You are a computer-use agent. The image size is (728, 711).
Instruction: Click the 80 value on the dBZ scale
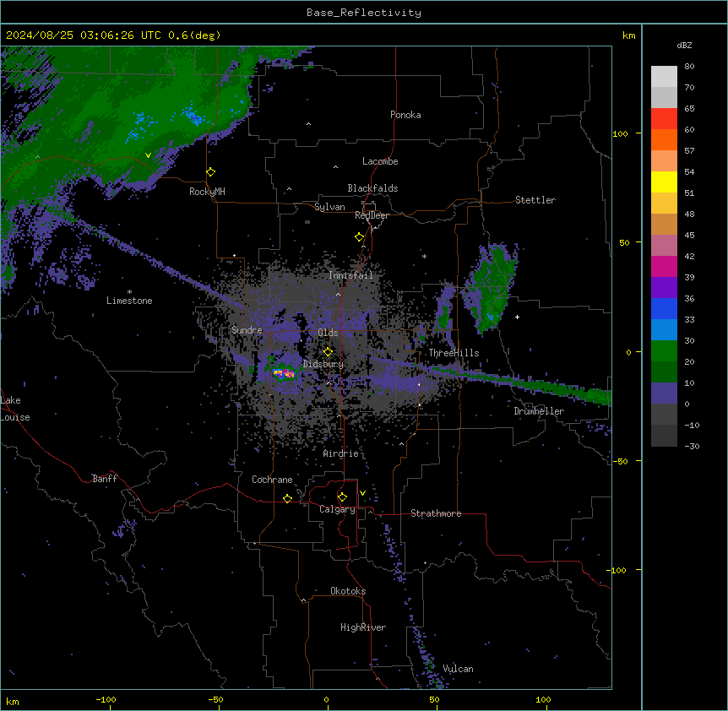[x=689, y=67]
